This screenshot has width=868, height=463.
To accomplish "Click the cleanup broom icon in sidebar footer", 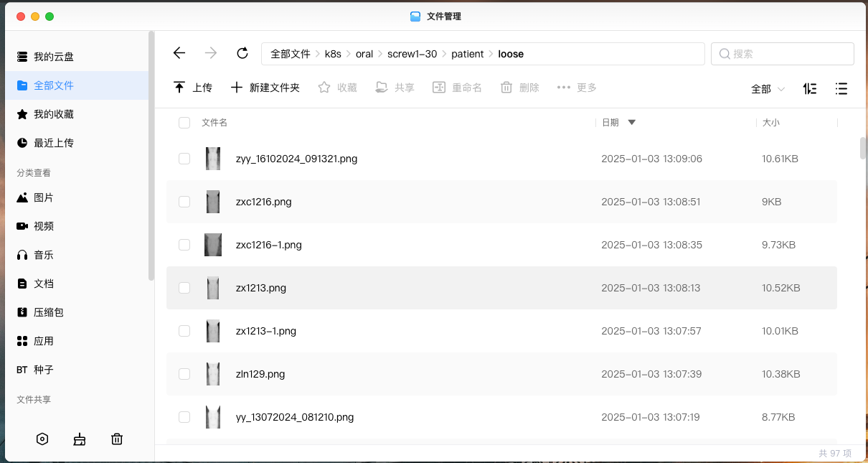I will [80, 439].
